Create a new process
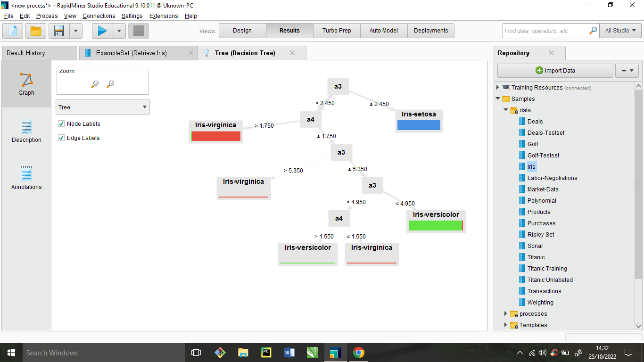 click(12, 30)
